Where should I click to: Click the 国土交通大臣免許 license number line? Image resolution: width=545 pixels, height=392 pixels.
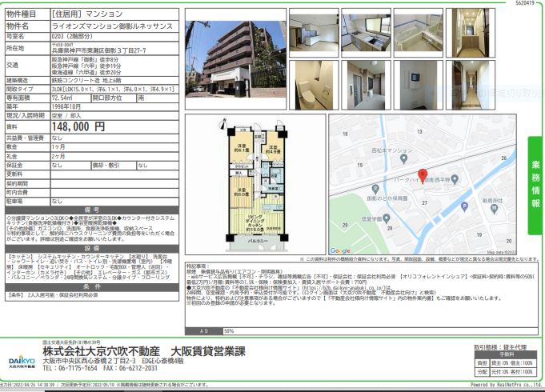[x=71, y=342]
